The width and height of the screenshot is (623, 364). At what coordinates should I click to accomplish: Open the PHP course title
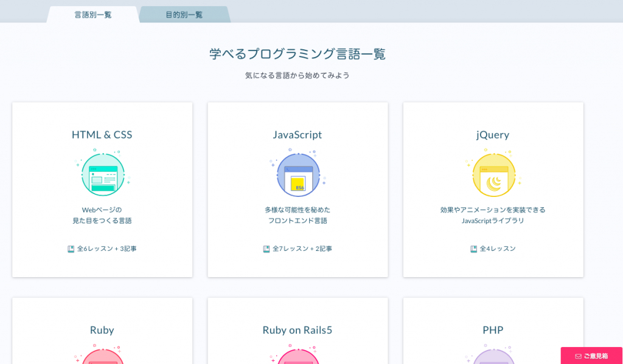pyautogui.click(x=493, y=330)
